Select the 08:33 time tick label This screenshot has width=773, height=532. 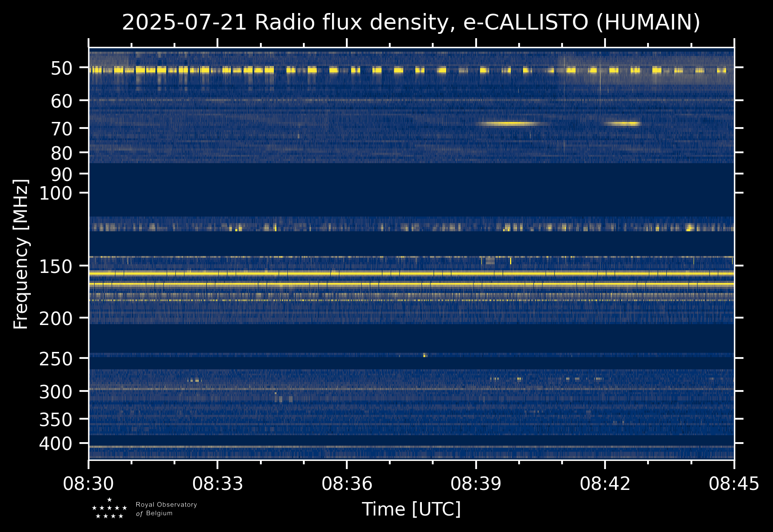217,483
